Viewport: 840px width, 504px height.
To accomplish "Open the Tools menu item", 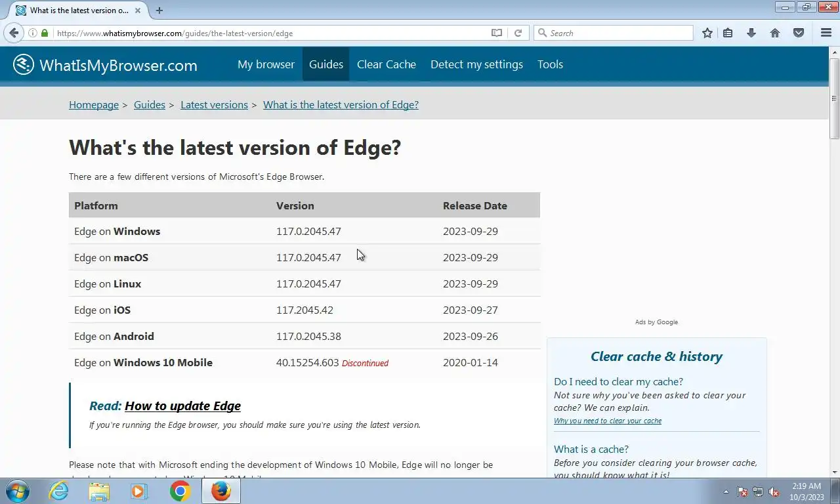I will click(x=550, y=64).
